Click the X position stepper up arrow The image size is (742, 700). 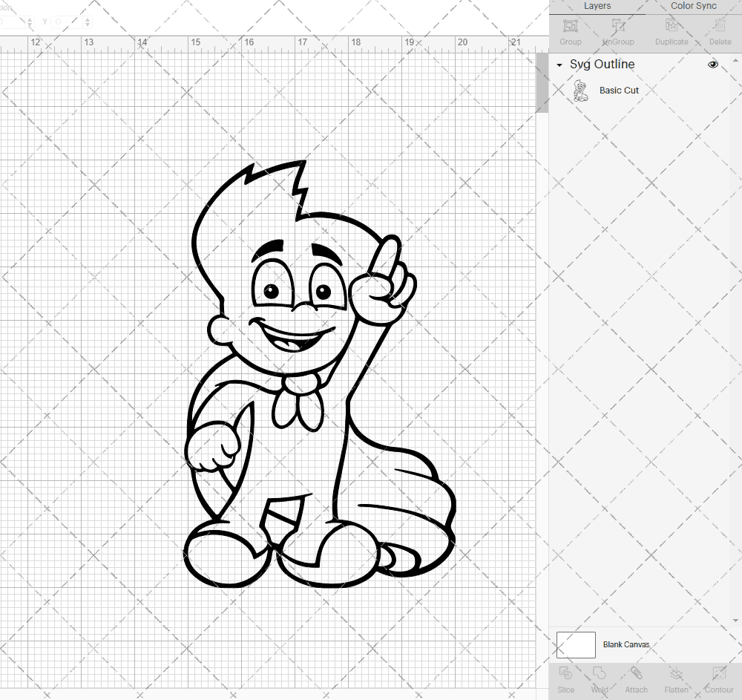[30, 18]
